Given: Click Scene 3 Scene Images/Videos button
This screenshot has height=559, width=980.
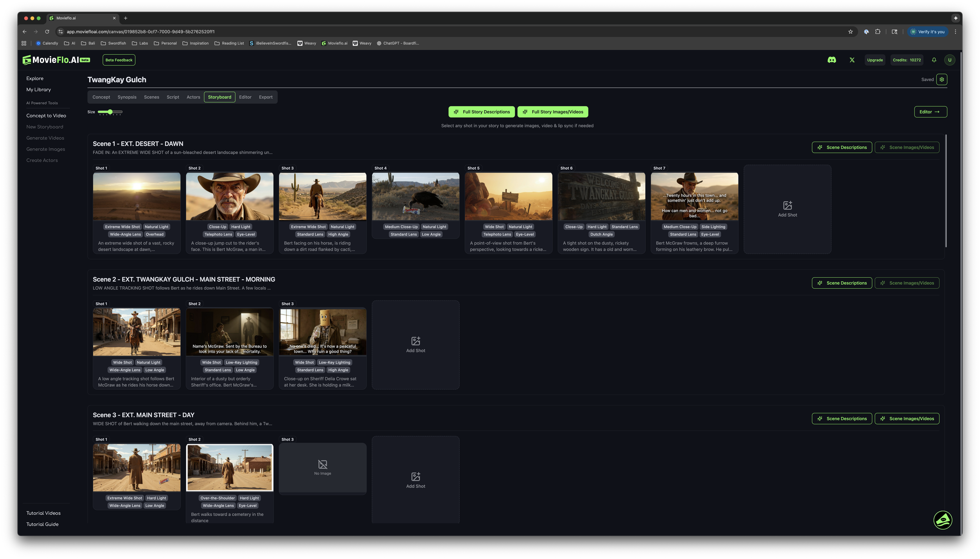Looking at the screenshot, I should 907,419.
